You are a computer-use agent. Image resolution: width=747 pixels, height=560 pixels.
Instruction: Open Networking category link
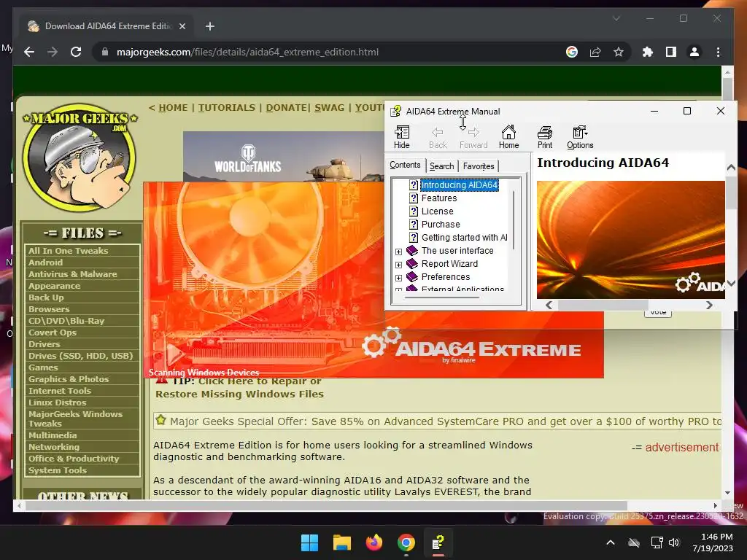click(x=54, y=447)
